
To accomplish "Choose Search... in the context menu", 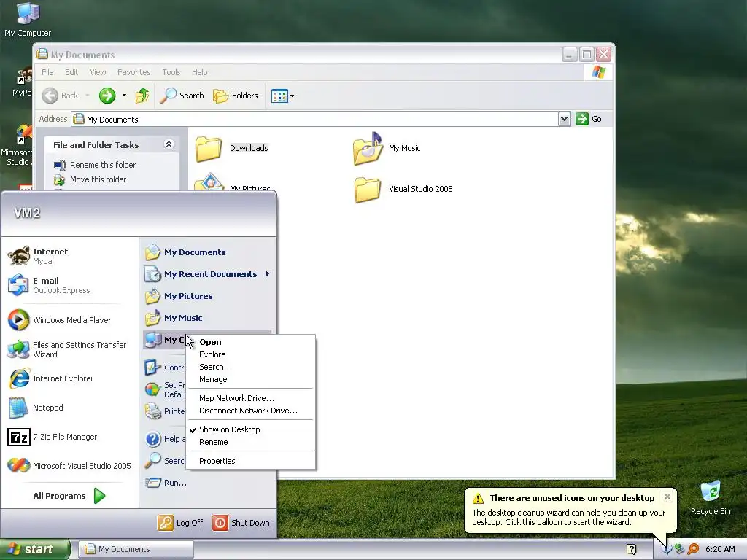I will [251, 367].
